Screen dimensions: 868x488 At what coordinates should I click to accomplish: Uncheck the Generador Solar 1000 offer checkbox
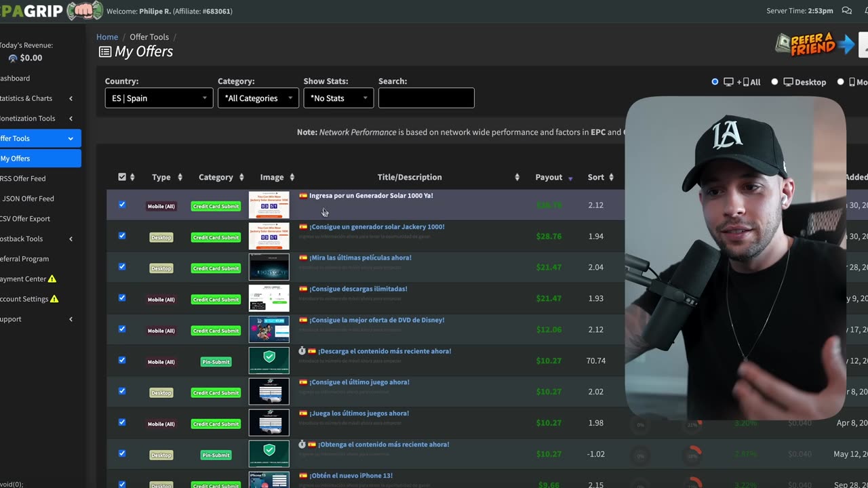(x=122, y=204)
